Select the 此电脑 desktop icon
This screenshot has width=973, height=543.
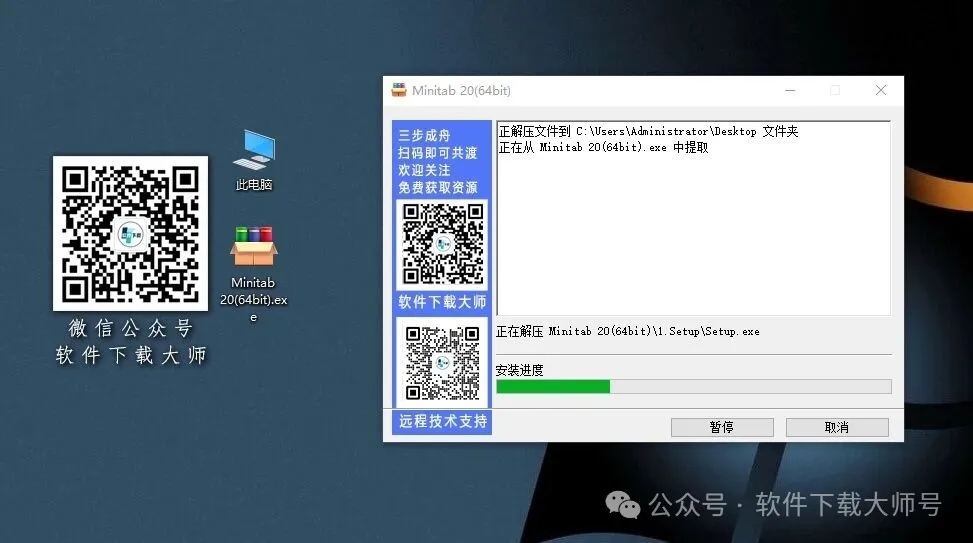[254, 159]
